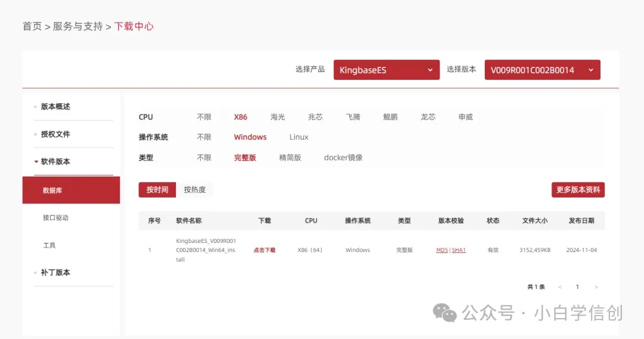Choose the 兆芯 CPU filter

tap(315, 117)
